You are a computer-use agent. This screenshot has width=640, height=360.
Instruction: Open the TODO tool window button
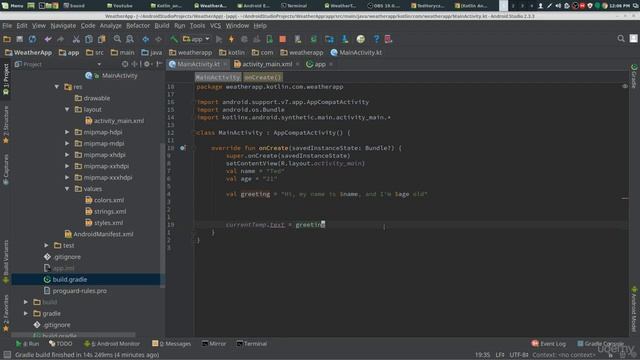click(x=60, y=344)
